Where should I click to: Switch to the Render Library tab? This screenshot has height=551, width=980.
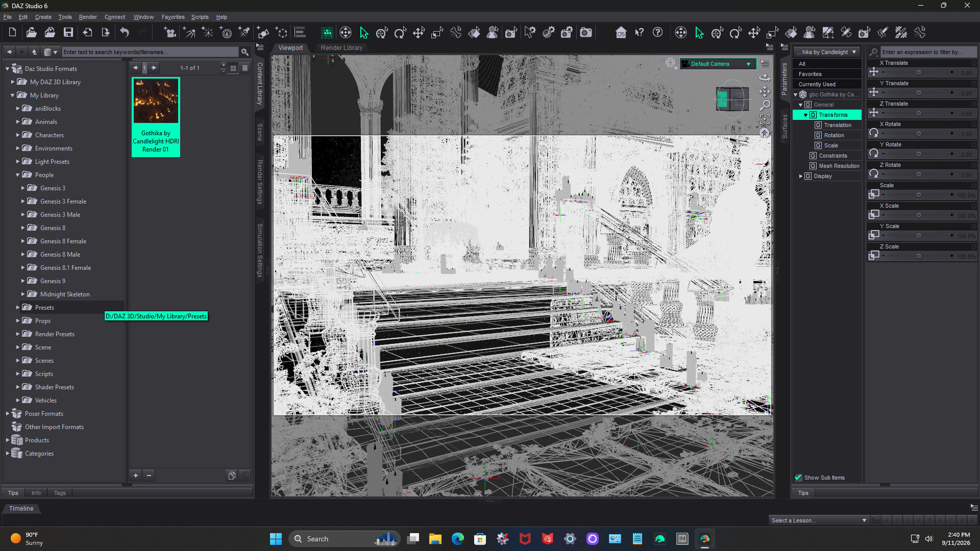tap(341, 48)
